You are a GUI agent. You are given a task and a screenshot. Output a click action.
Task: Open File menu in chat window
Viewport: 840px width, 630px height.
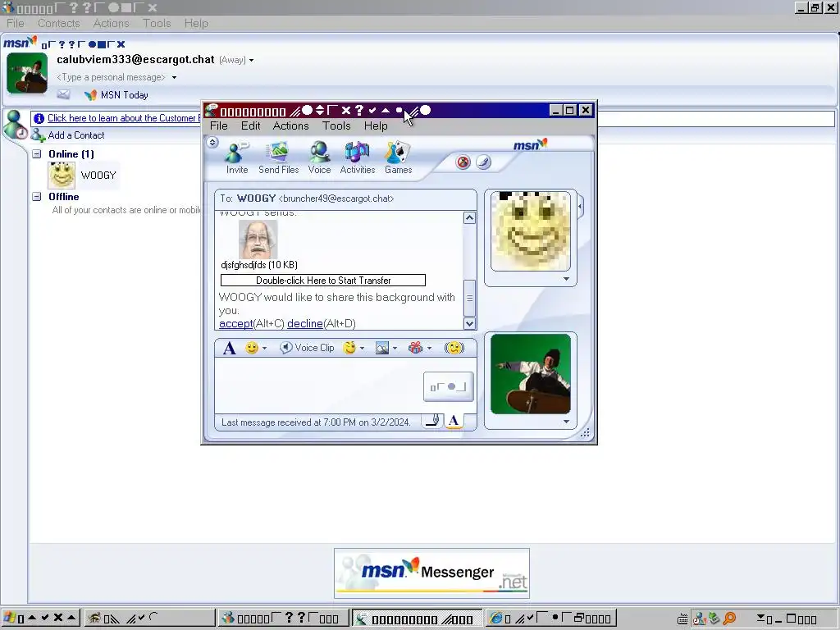click(218, 126)
